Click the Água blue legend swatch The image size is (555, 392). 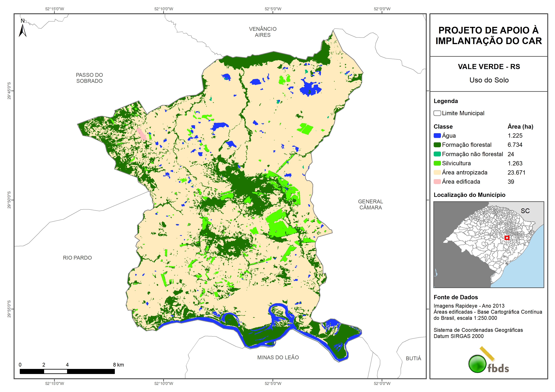click(x=437, y=136)
